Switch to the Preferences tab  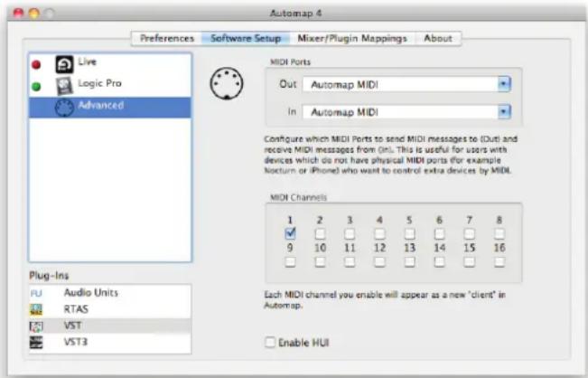[x=167, y=38]
